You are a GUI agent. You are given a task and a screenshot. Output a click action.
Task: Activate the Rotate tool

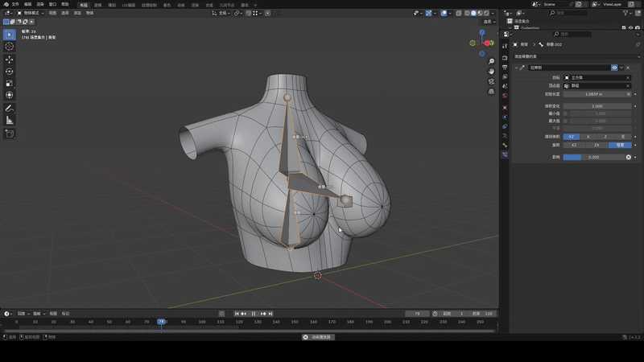coord(10,72)
